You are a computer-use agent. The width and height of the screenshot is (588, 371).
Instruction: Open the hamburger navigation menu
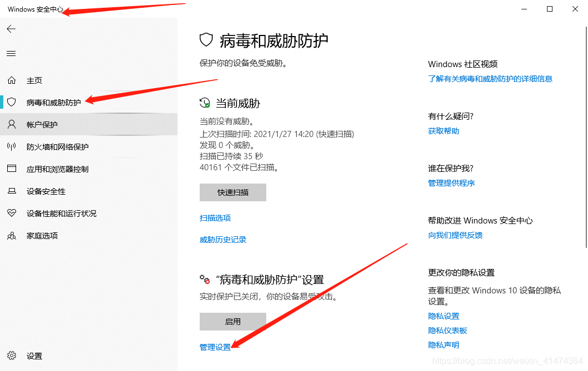click(11, 54)
